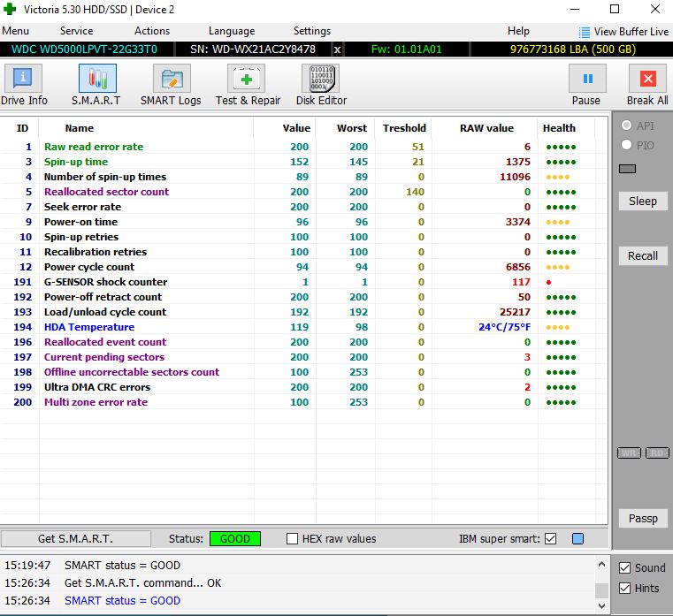Click the blue color square near IBM super smart

pyautogui.click(x=577, y=539)
